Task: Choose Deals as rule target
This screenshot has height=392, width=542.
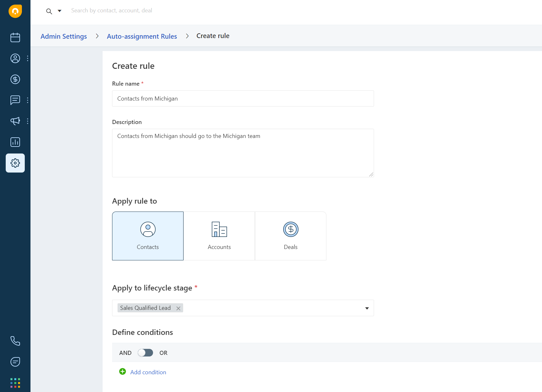Action: [x=291, y=236]
